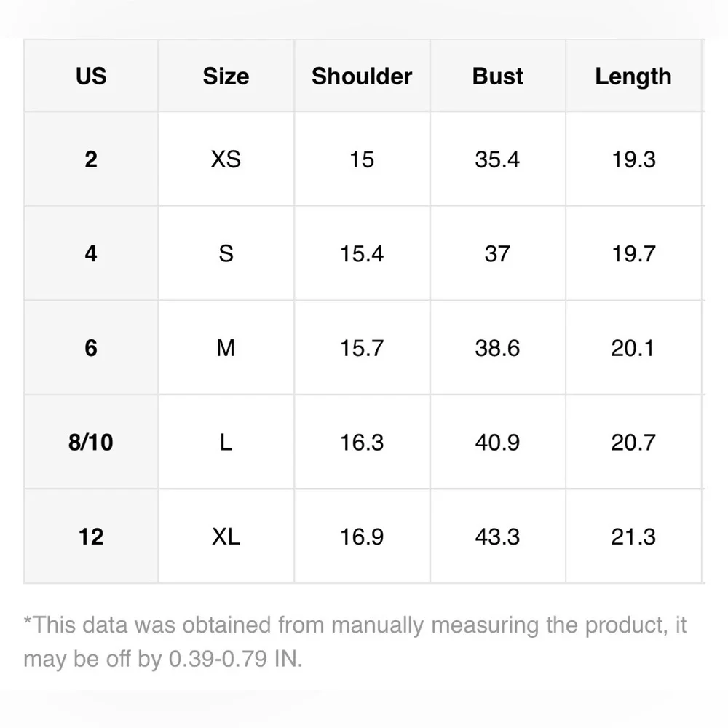
Task: Select the US size 4 row label
Action: 91,253
